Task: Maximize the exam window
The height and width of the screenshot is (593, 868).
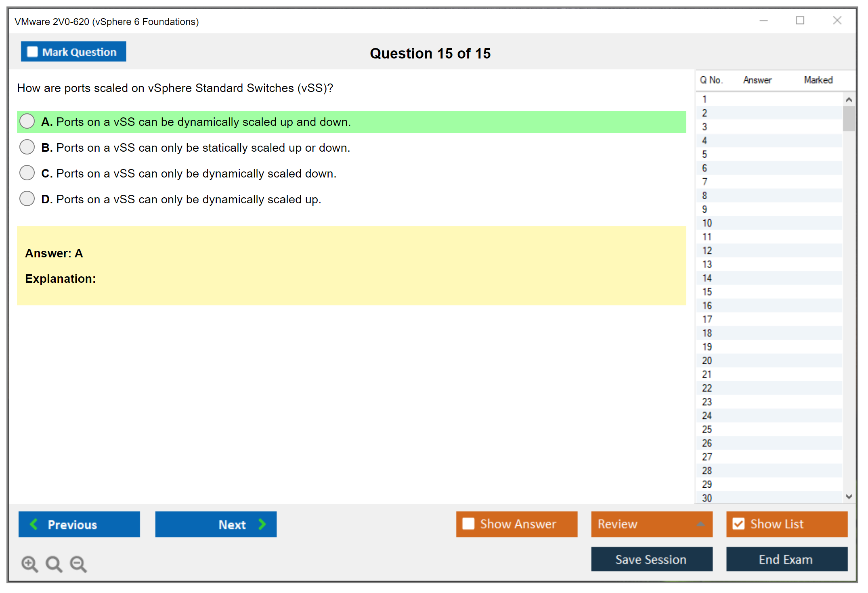Action: 800,21
